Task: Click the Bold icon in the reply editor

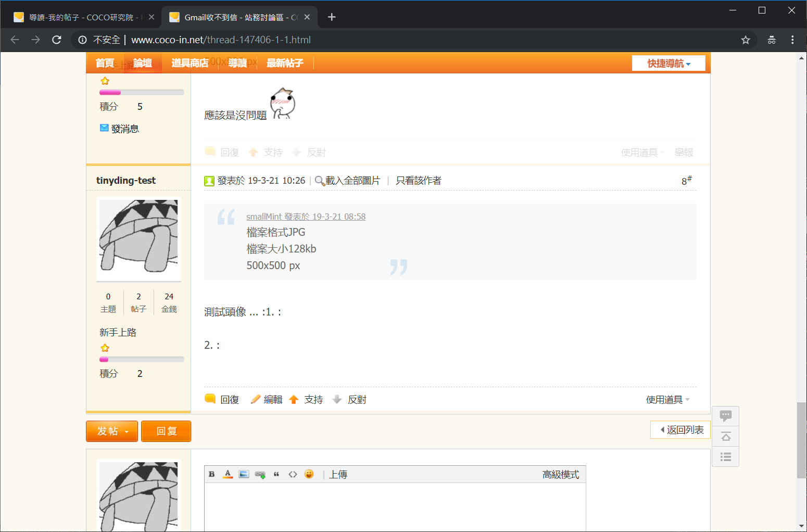Action: click(x=211, y=474)
